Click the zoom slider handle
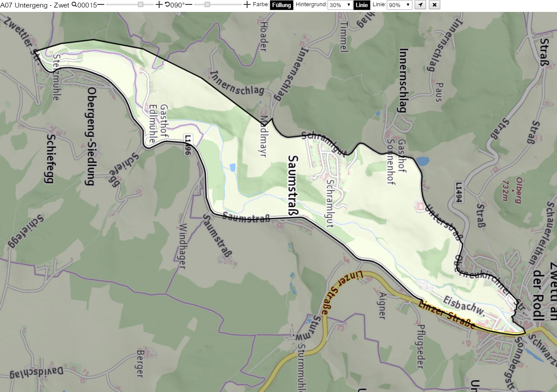This screenshot has height=392, width=557. (x=141, y=4)
